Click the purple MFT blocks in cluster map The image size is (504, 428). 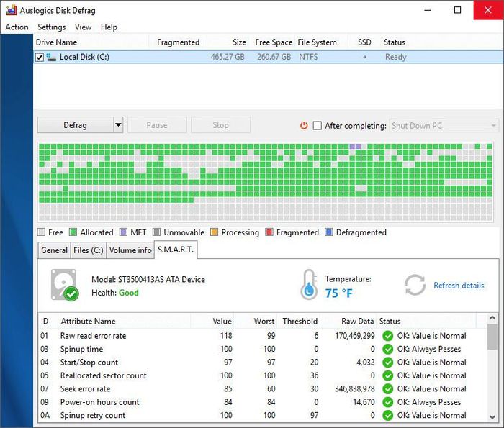(355, 147)
